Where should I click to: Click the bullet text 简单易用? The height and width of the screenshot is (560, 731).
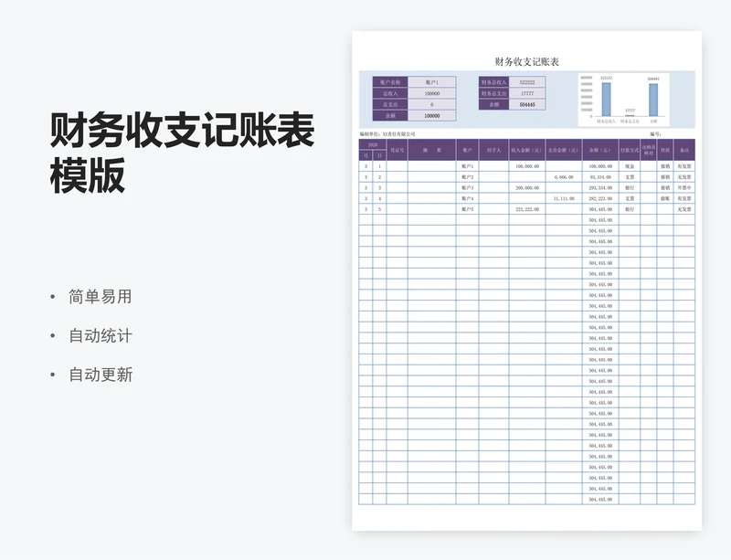point(101,297)
